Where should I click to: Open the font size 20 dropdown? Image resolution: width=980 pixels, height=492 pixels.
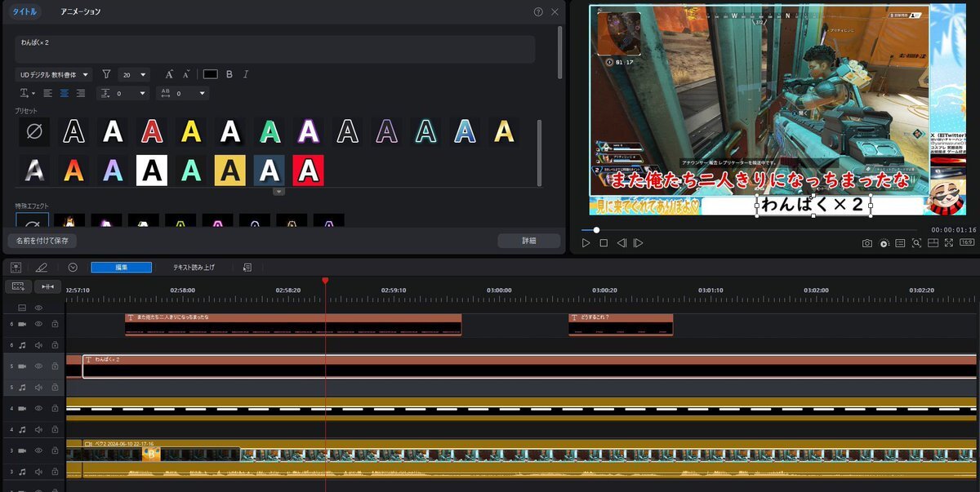134,74
